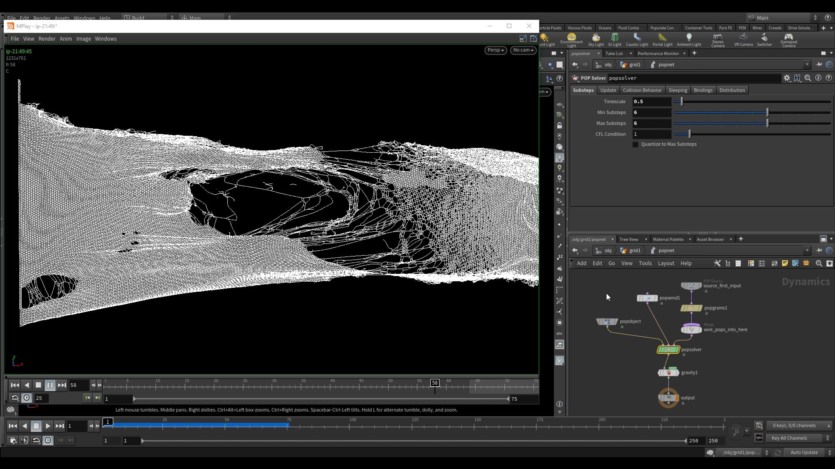
Task: Toggle pin on network editor pane
Action: pyautogui.click(x=819, y=250)
